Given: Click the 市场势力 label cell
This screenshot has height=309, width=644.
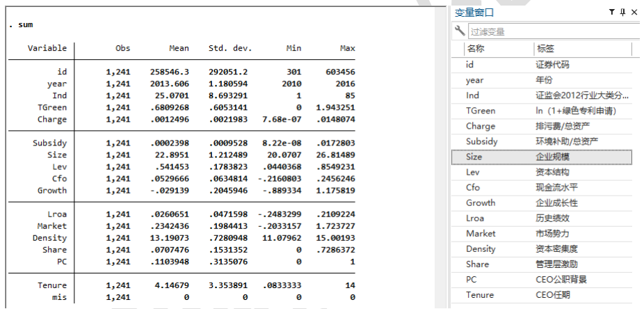Looking at the screenshot, I should coord(552,233).
